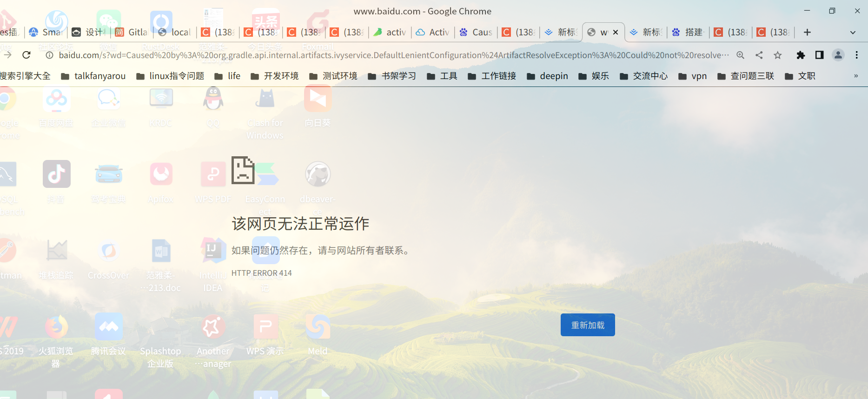
Task: Switch to the Caus Baidu tab
Action: 476,32
